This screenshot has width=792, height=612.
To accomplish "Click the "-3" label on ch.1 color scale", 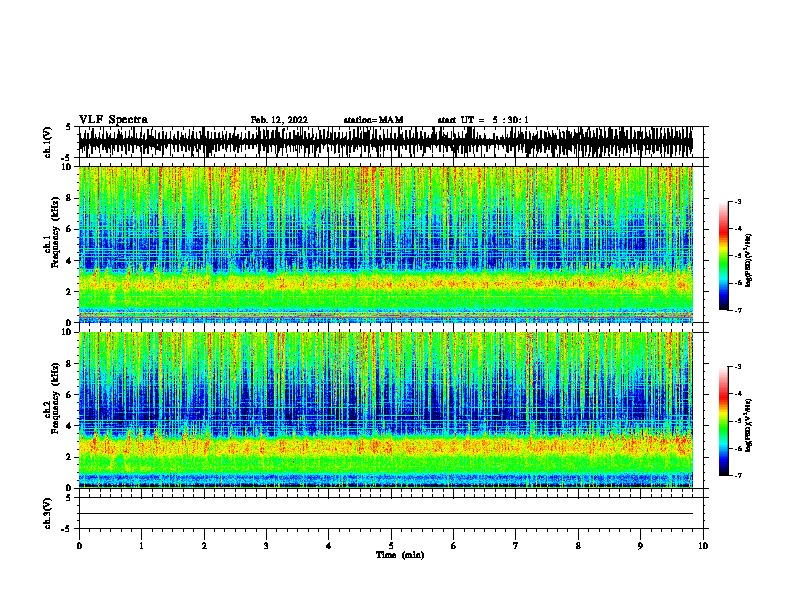I will coord(738,201).
